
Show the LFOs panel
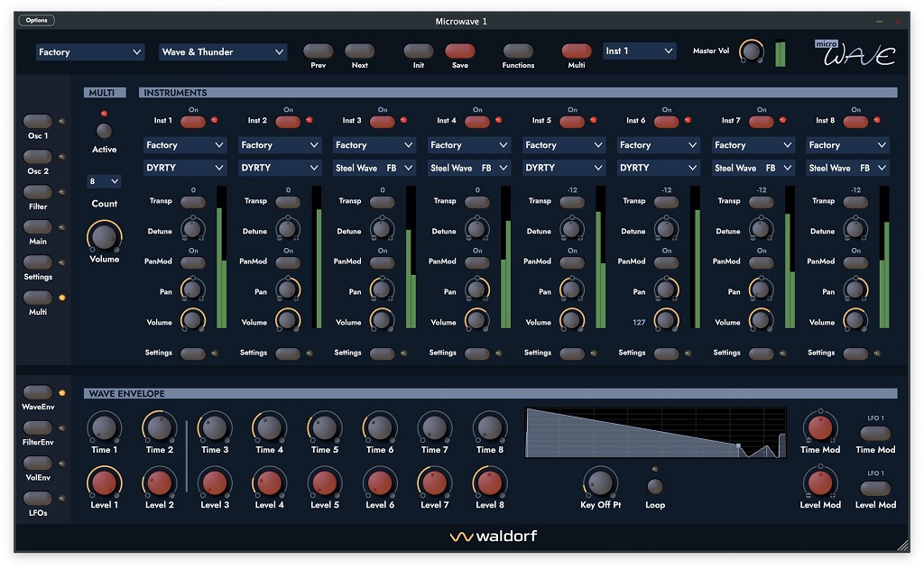tap(38, 499)
